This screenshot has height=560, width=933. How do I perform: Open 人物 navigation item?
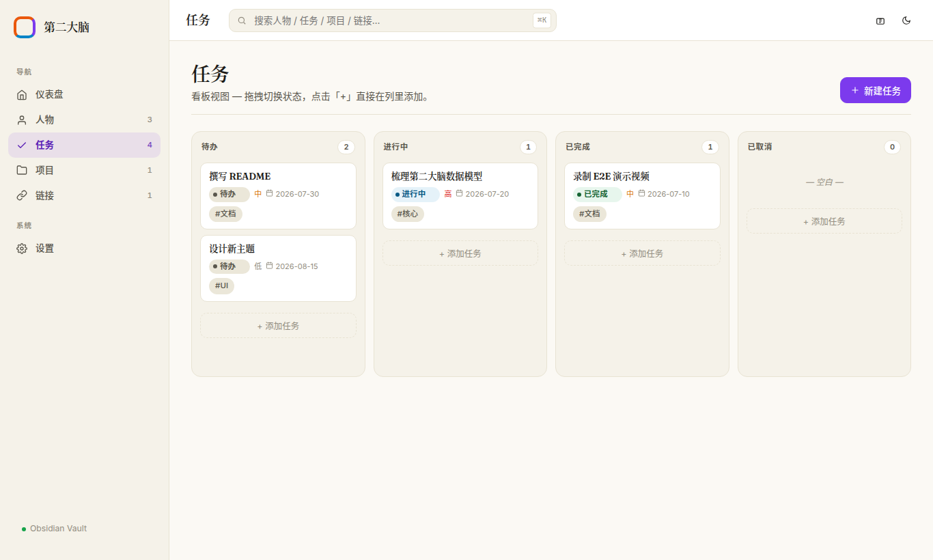(84, 120)
